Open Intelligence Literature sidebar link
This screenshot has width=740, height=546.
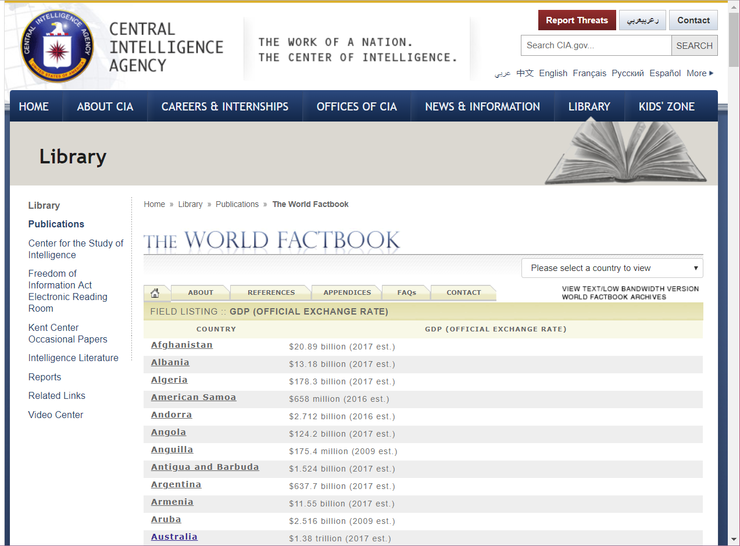pyautogui.click(x=73, y=358)
